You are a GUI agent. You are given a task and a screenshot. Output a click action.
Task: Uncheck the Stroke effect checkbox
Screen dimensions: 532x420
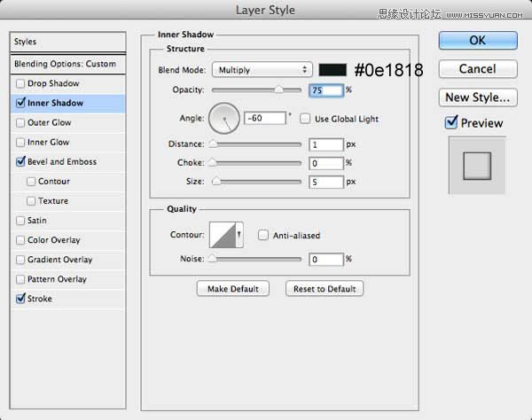(20, 299)
